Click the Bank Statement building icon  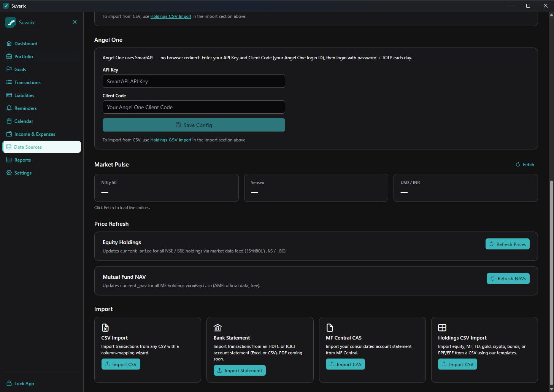pos(217,327)
